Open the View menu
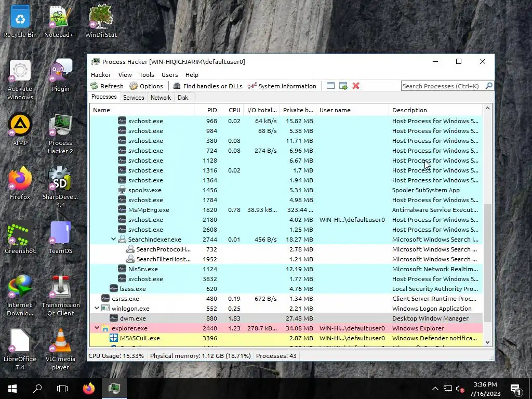The image size is (532, 399). pos(125,75)
